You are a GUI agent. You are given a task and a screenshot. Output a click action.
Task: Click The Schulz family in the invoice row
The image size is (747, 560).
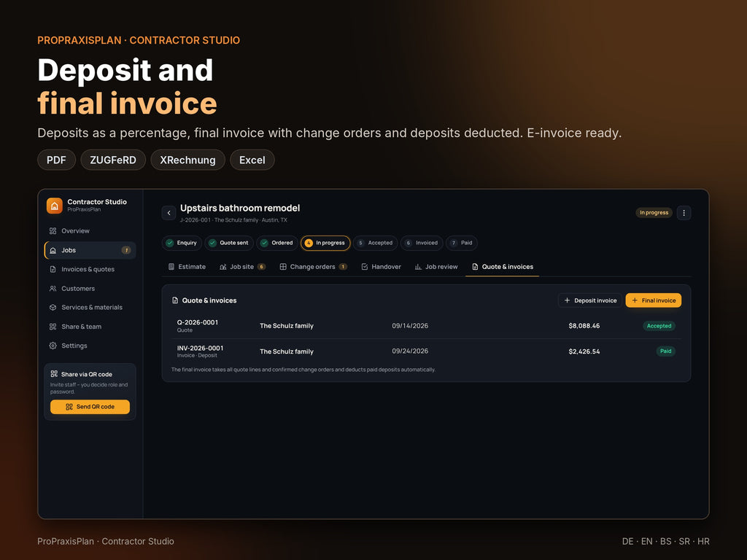(287, 351)
